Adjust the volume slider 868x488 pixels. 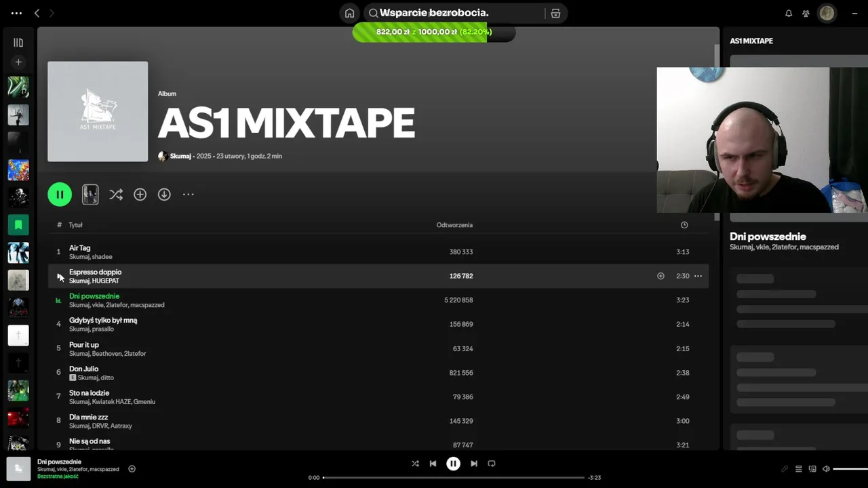850,469
